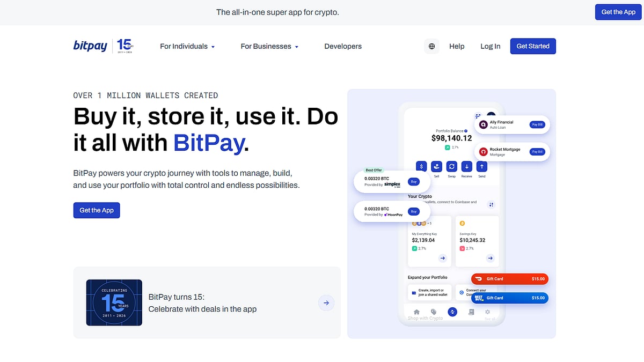Click the BitPay logo
This screenshot has height=362, width=644.
(90, 46)
